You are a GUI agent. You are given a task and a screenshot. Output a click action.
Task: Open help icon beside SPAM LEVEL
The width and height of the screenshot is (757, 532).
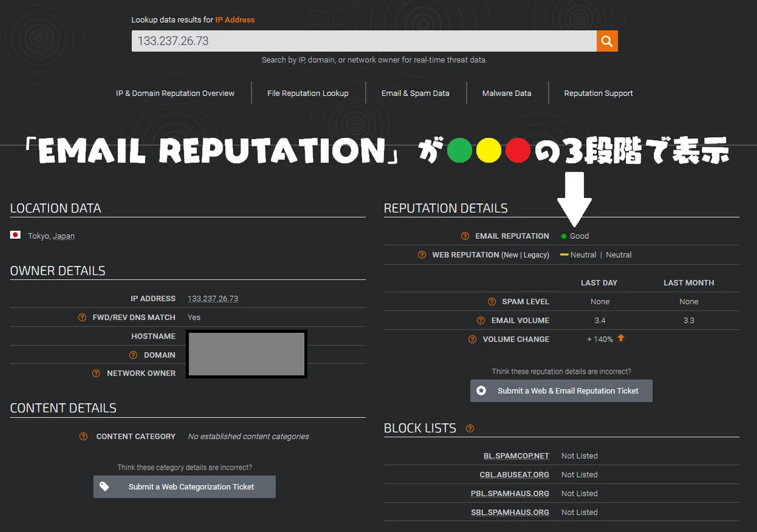[x=491, y=302]
